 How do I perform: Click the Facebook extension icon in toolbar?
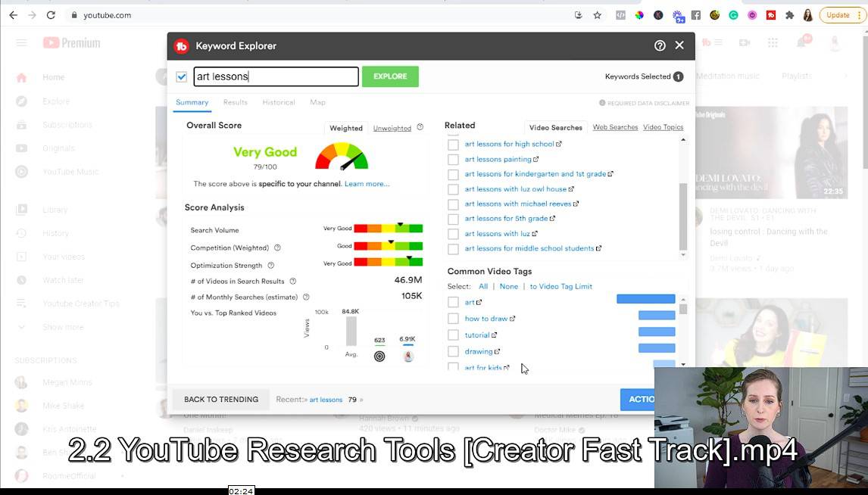[x=695, y=15]
